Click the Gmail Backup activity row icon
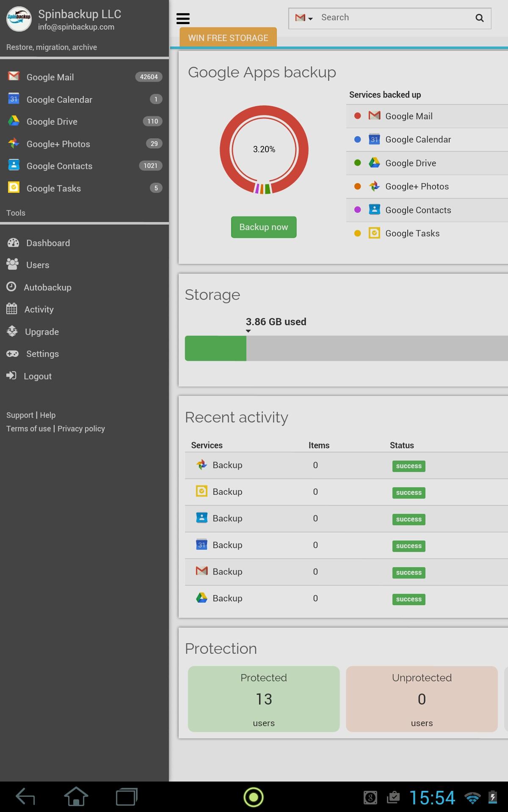 pos(202,571)
